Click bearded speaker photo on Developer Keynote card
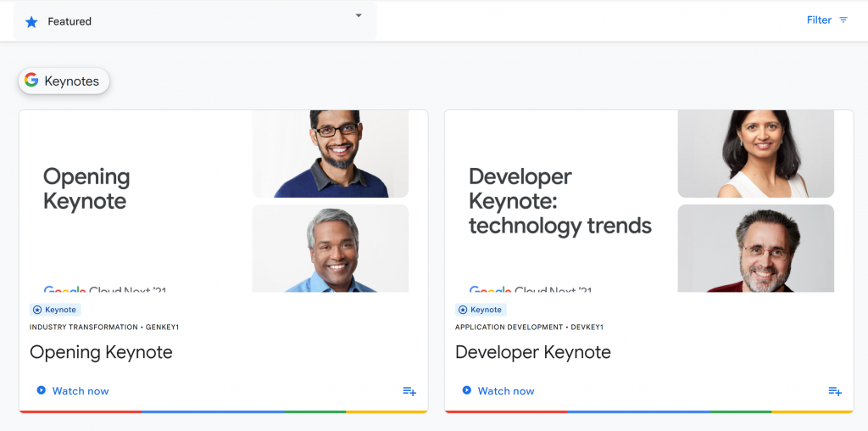 (755, 249)
